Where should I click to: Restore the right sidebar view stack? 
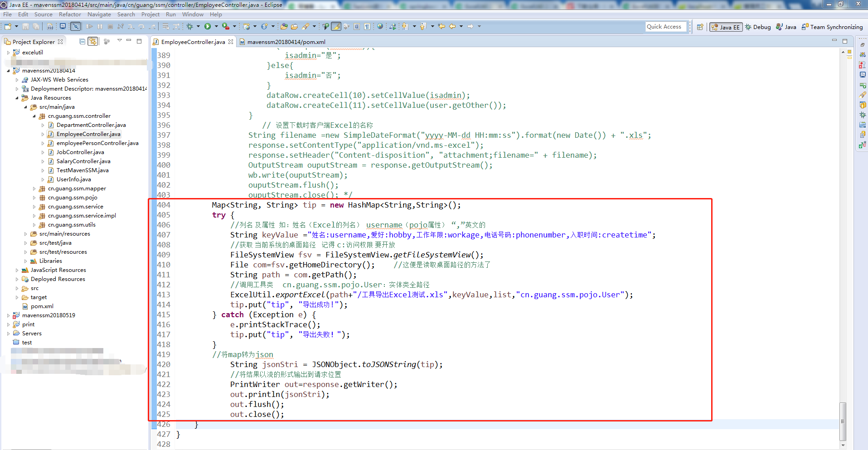pyautogui.click(x=863, y=45)
